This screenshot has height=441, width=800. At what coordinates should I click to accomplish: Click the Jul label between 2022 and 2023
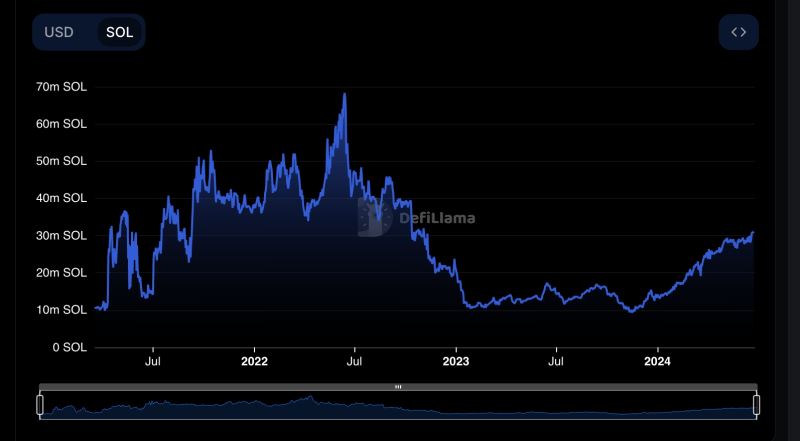coord(354,361)
